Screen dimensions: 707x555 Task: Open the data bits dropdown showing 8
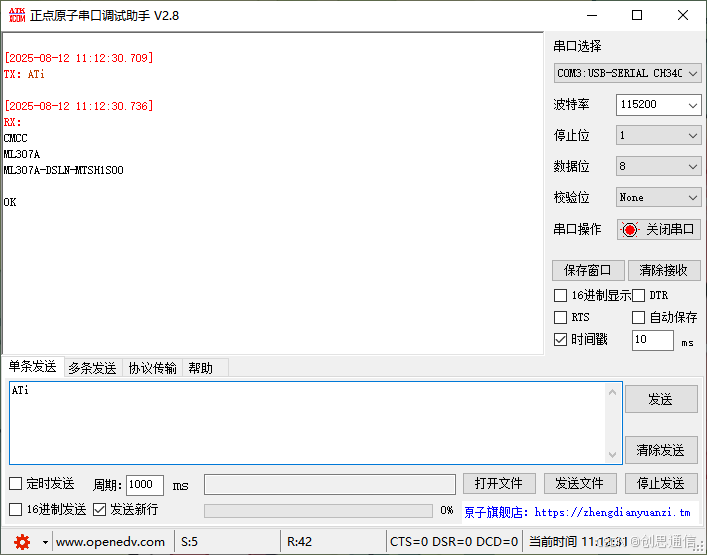point(658,166)
